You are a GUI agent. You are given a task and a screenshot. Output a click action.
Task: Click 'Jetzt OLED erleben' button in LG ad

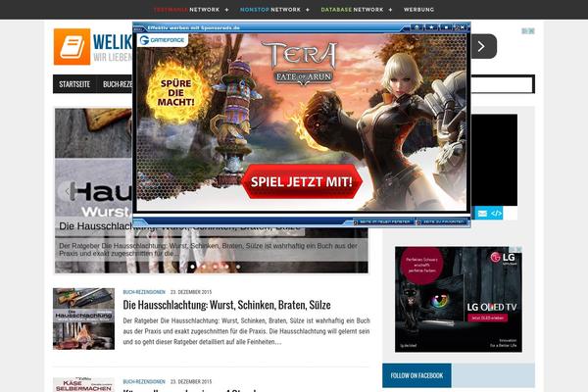[487, 318]
